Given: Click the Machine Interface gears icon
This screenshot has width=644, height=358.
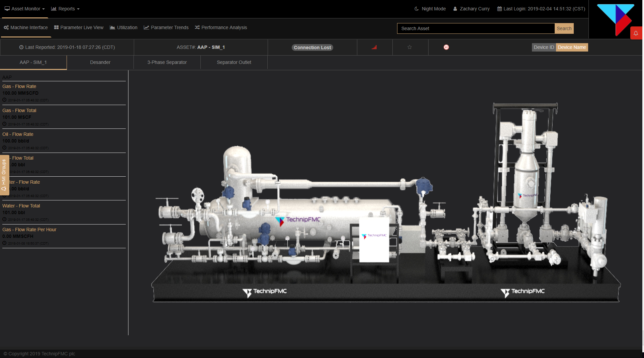Looking at the screenshot, I should pos(6,27).
